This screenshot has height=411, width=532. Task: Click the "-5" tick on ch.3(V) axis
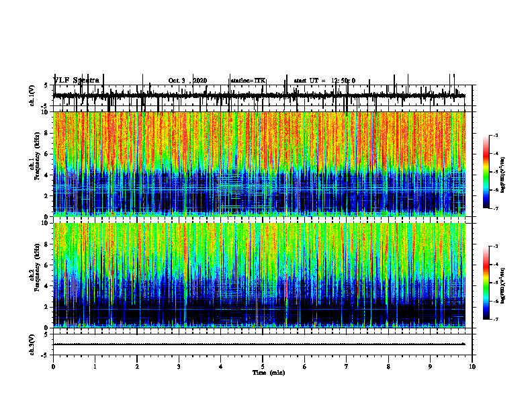tap(45, 355)
